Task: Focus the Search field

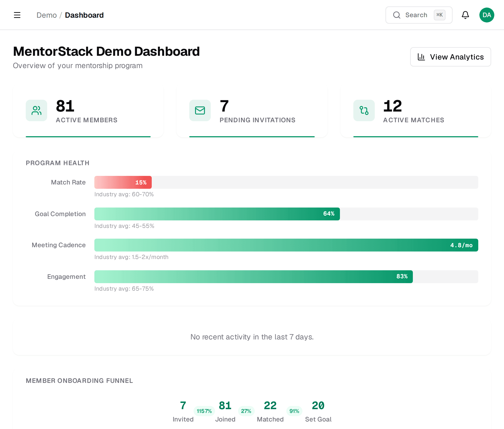Action: point(419,15)
